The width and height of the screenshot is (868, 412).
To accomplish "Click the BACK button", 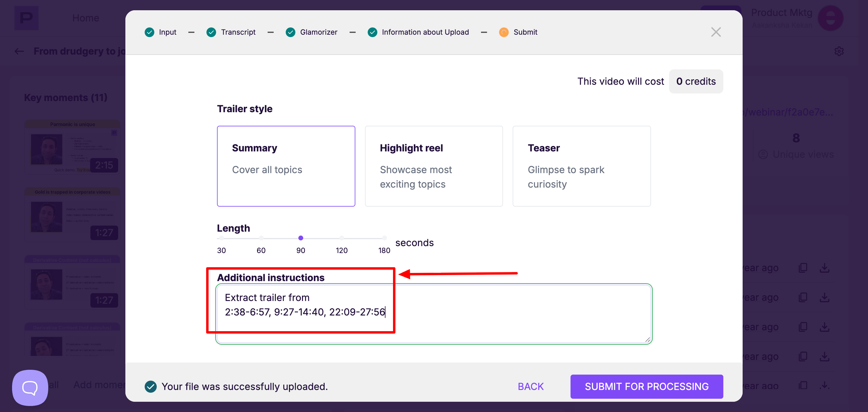I will coord(531,386).
